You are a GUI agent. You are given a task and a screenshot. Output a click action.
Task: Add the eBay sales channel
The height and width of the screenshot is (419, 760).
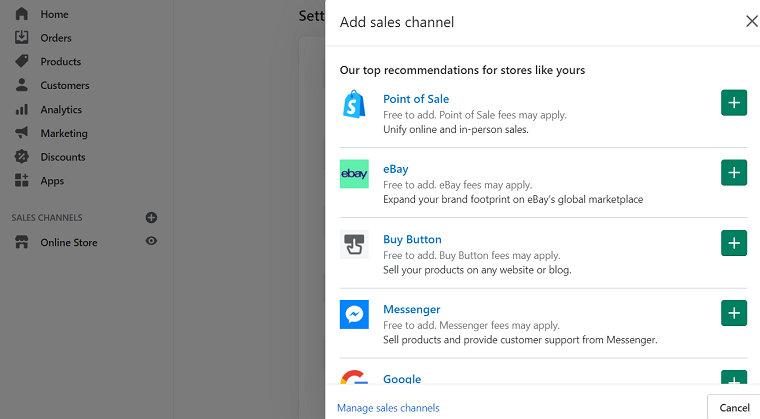tap(734, 172)
